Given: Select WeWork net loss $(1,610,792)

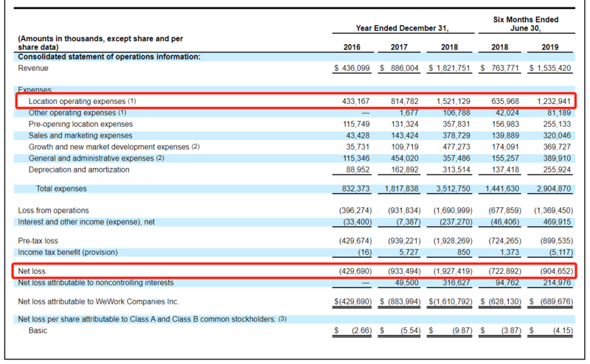Looking at the screenshot, I should pos(451,301).
